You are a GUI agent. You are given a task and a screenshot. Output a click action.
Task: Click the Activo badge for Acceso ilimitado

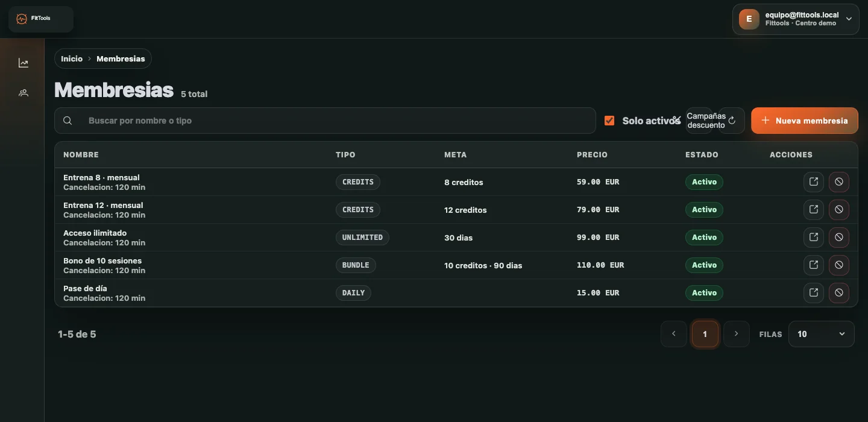click(x=704, y=238)
